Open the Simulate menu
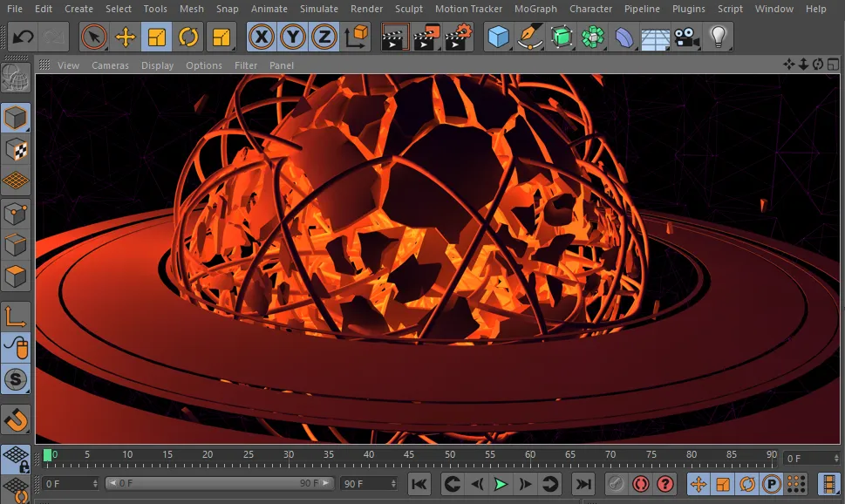 (x=319, y=9)
